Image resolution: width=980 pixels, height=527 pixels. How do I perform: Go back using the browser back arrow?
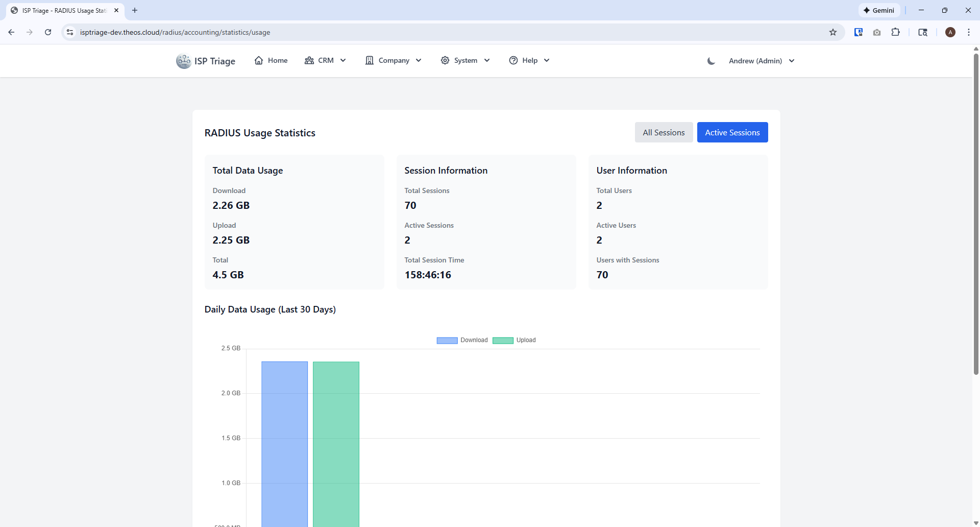click(11, 32)
